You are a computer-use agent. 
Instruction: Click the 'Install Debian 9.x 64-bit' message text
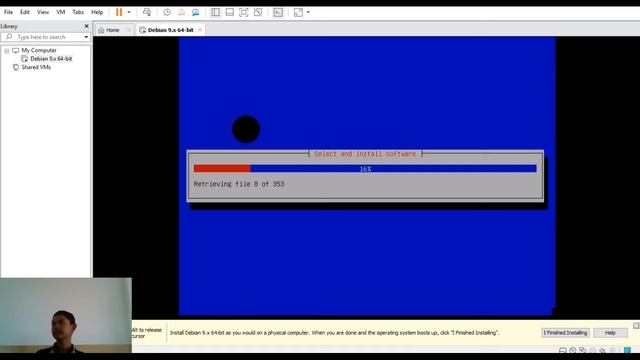pos(334,333)
